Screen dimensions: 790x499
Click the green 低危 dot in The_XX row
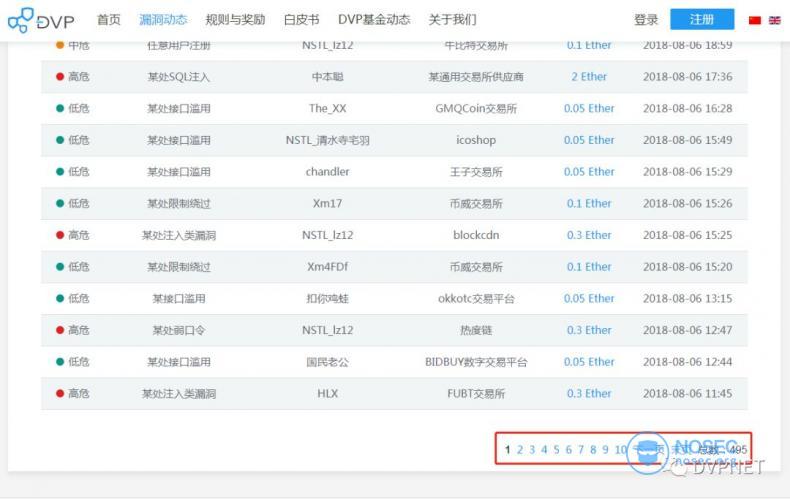tap(60, 108)
